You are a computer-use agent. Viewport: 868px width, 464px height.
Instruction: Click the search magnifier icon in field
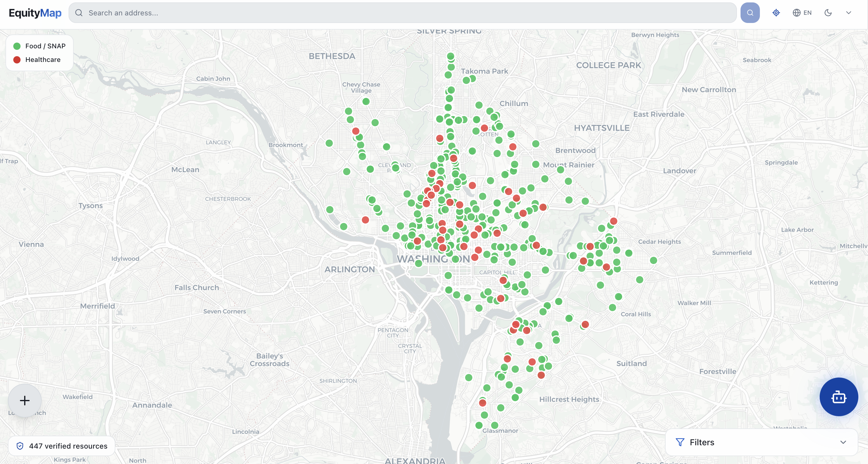tap(79, 13)
